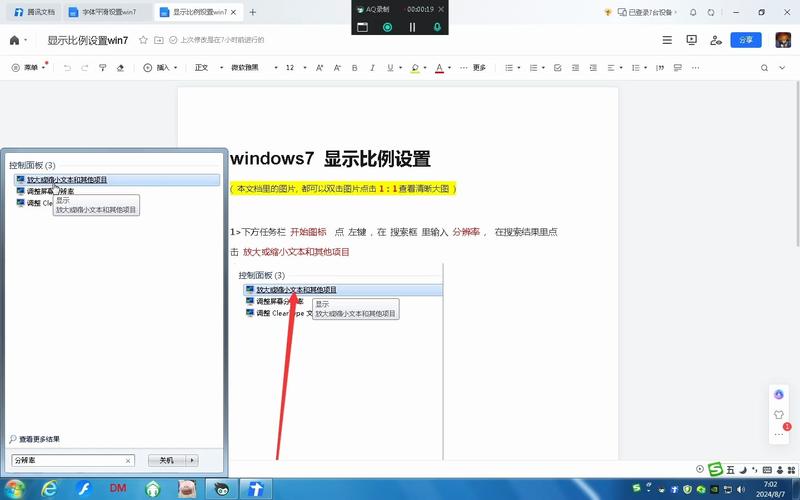Insert numbered list icon

coord(533,67)
